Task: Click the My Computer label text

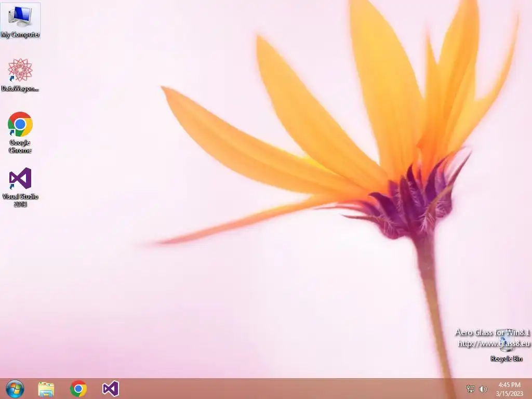Action: click(20, 34)
